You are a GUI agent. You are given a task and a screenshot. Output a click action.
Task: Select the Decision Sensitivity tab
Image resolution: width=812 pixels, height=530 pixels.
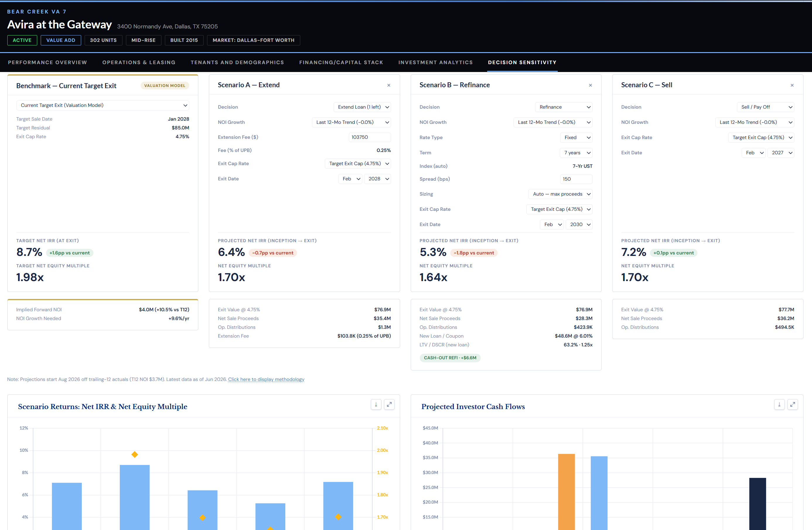click(x=522, y=62)
